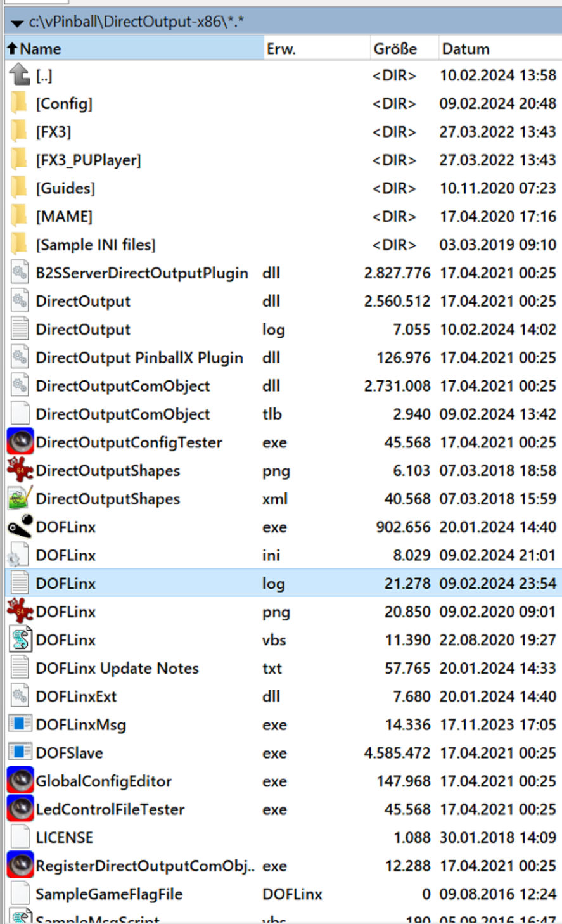Select the DirectOutput log file icon
Image resolution: width=562 pixels, height=924 pixels.
(20, 329)
